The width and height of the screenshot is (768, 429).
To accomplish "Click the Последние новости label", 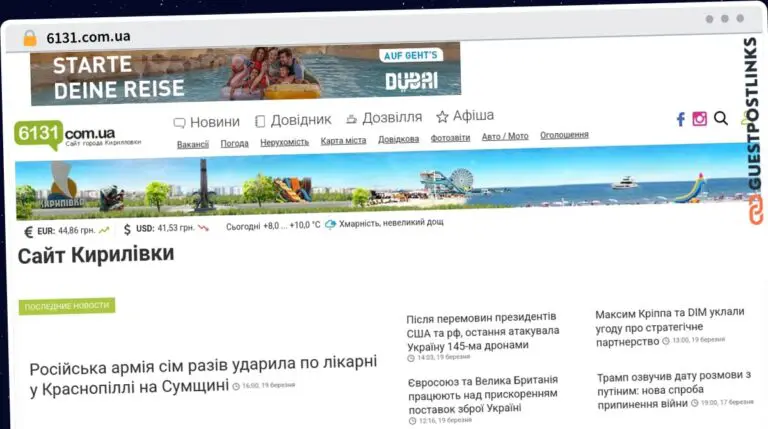I will point(66,306).
